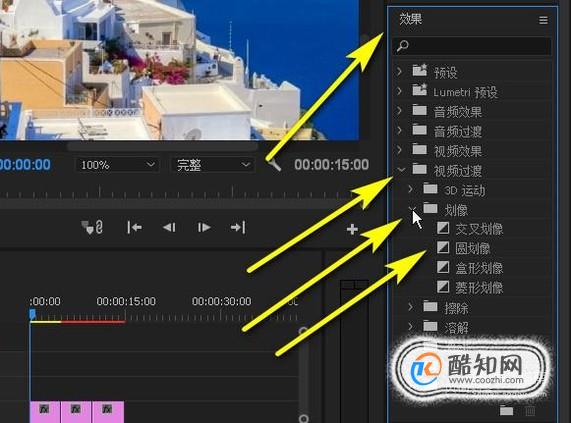Viewport: 571px width, 423px height.
Task: Click the 00:00:15:00 timeline ruler mark
Action: click(126, 301)
